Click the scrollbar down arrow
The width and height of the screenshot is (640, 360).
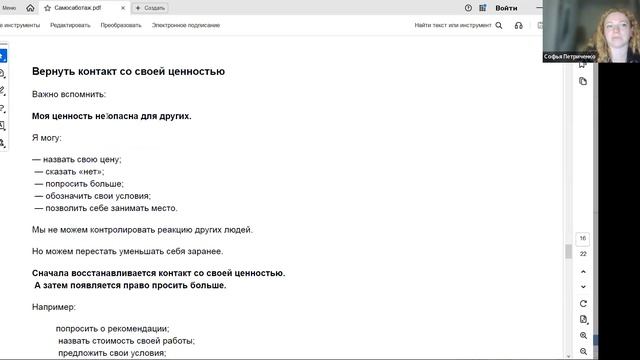568,356
